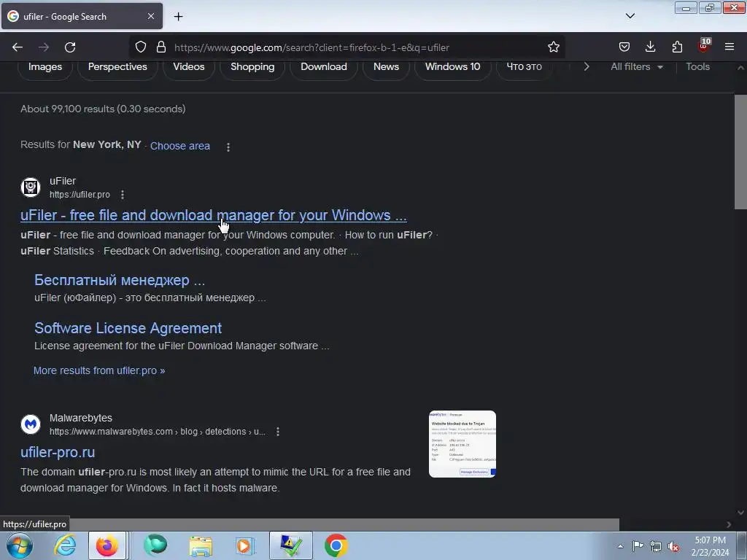Select the Perspectives filter tab
This screenshot has height=560, width=747.
point(117,66)
